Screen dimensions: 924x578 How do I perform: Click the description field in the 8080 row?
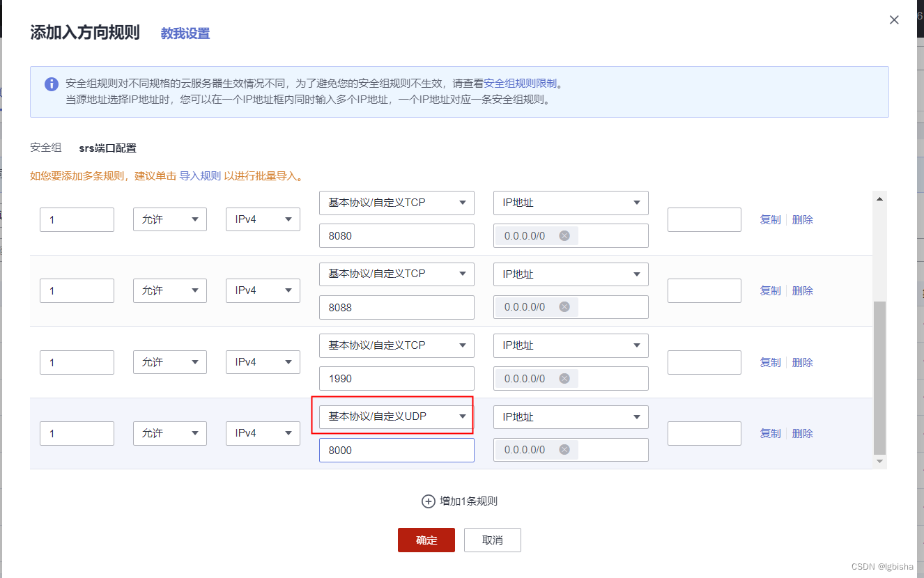pos(704,219)
